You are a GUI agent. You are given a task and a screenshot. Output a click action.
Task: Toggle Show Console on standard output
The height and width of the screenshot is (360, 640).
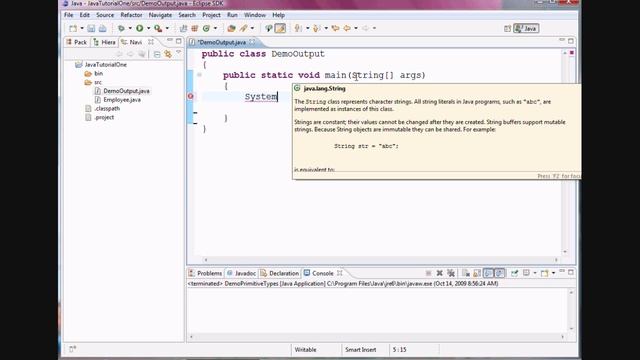488,273
